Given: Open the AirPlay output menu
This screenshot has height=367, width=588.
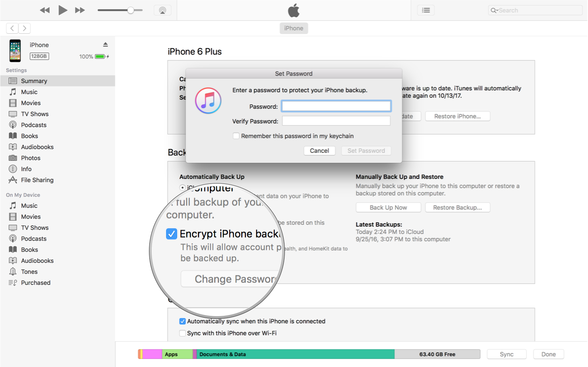Looking at the screenshot, I should click(x=162, y=10).
